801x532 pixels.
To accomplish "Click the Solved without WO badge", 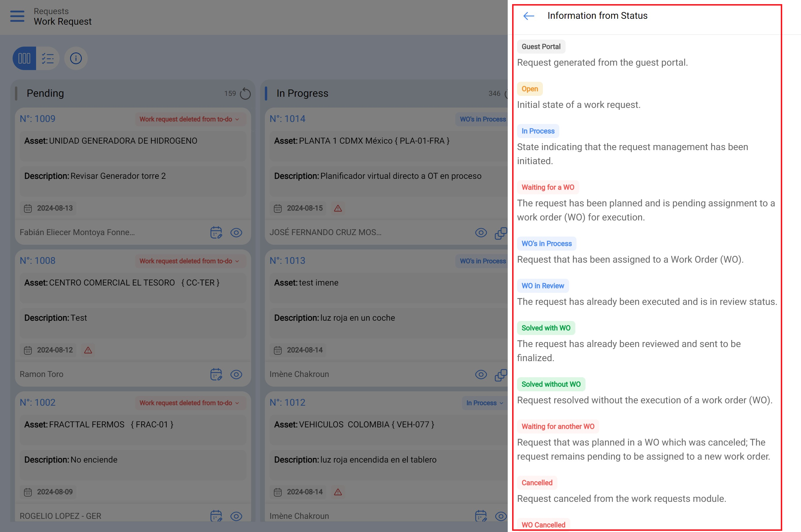I will 551,384.
